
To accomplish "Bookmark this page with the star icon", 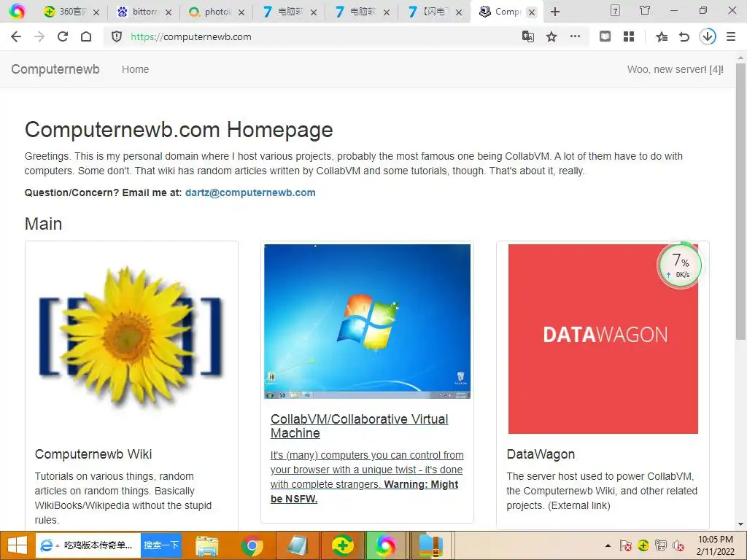I will click(551, 36).
